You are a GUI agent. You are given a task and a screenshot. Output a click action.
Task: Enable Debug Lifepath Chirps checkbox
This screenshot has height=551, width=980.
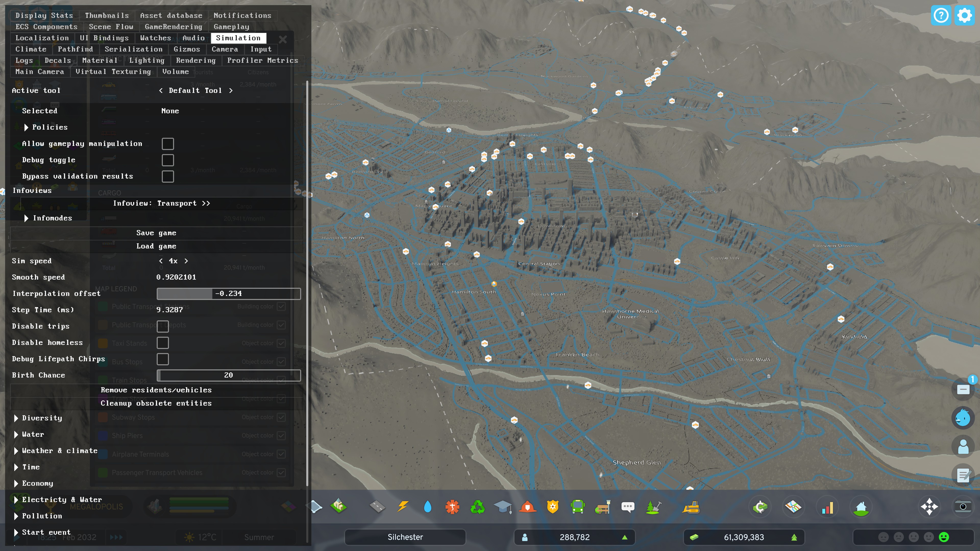(x=163, y=359)
